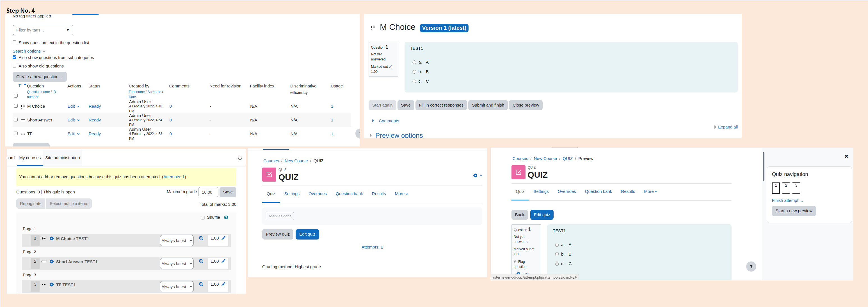Click short answer icon in question bank row
The height and width of the screenshot is (307, 868).
(23, 120)
